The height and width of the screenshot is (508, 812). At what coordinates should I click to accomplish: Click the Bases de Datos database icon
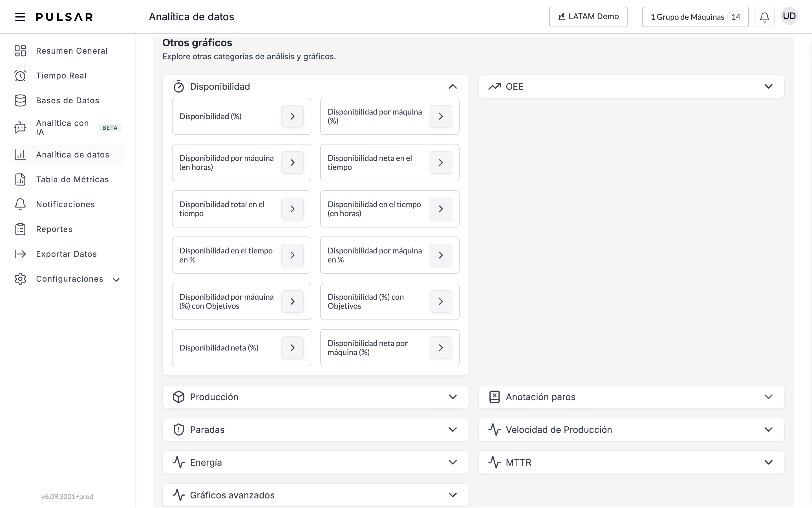click(x=20, y=100)
